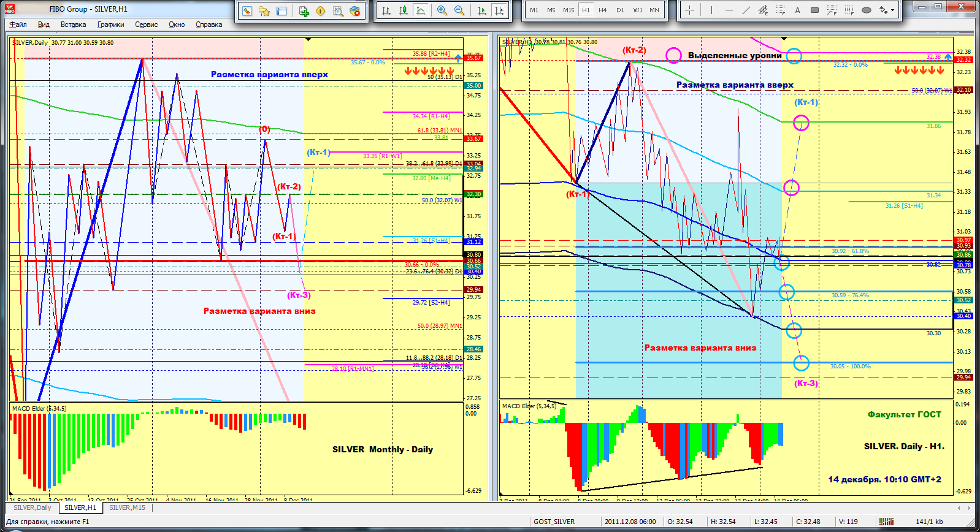Viewport: 980px width, 532px height.
Task: Select the Crosshair cursor tool
Action: click(x=690, y=10)
